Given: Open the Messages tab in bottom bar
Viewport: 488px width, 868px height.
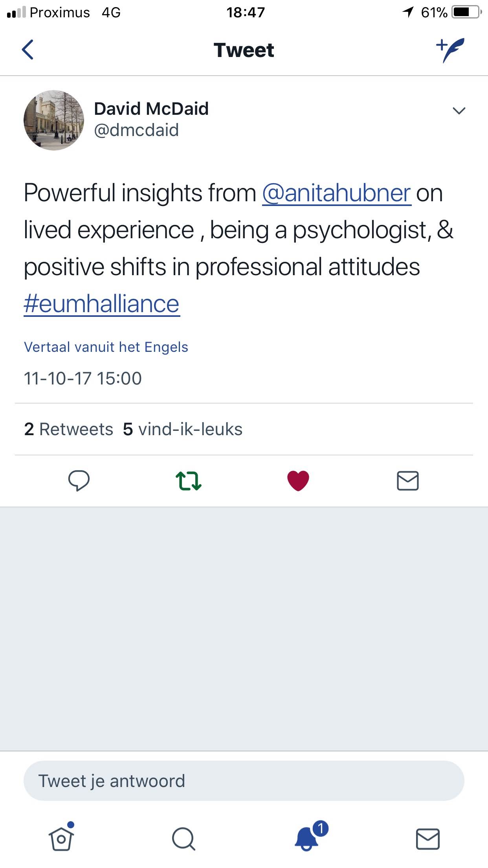Looking at the screenshot, I should (427, 839).
